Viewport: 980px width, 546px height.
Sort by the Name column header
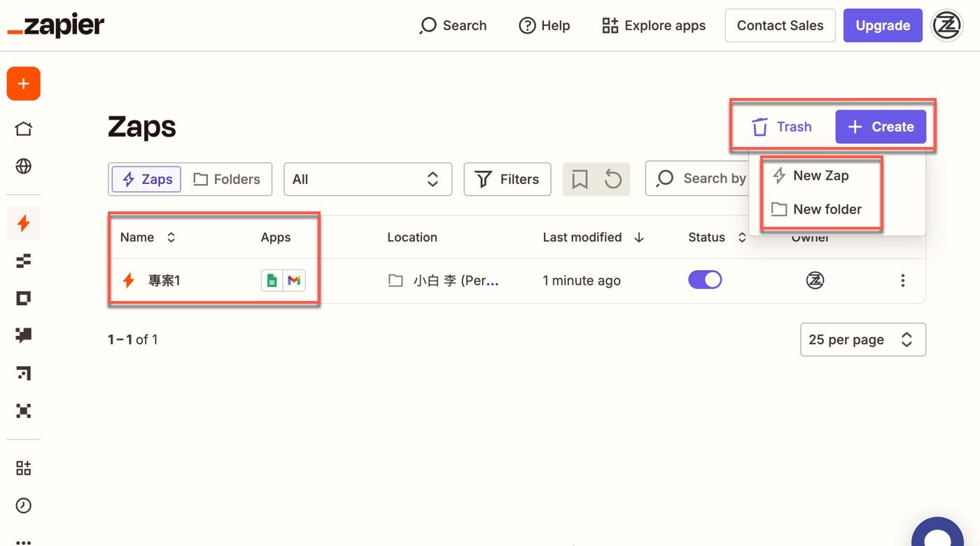[x=148, y=237]
